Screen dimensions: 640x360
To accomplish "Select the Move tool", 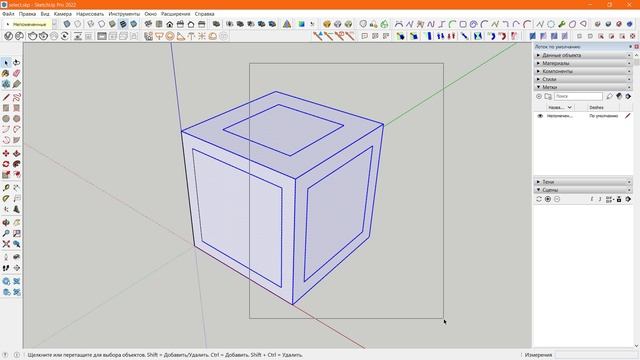I will click(x=6, y=153).
